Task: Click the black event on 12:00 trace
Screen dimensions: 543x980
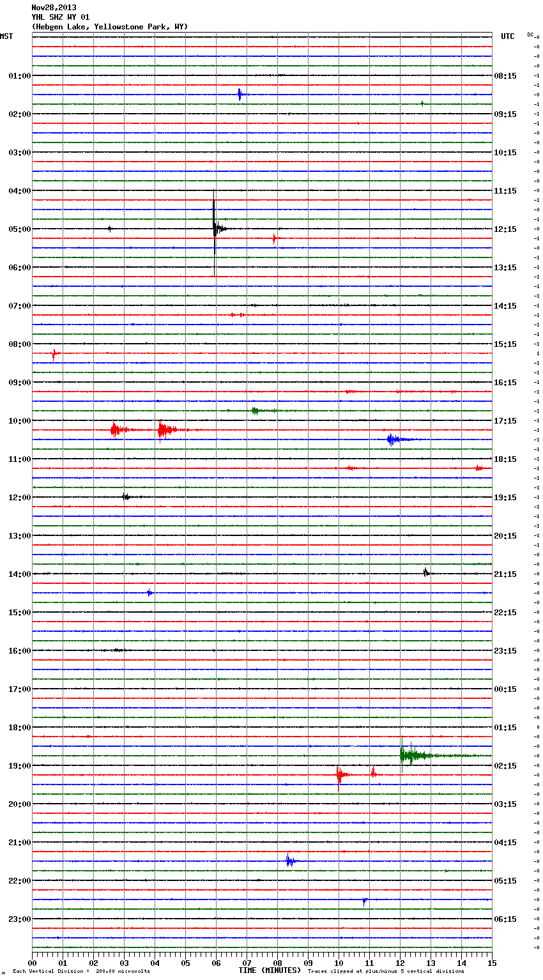Action: pos(126,497)
